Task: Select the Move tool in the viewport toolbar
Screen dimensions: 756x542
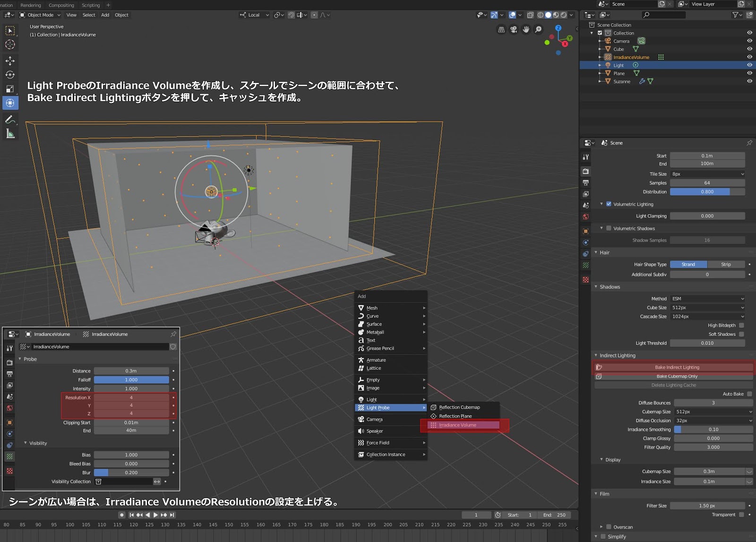Action: coord(10,60)
